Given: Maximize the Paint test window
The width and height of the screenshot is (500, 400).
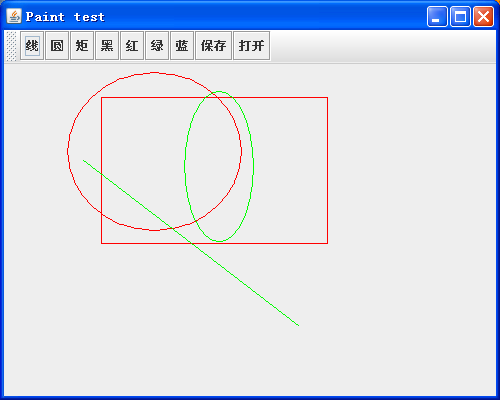Looking at the screenshot, I should (x=460, y=16).
